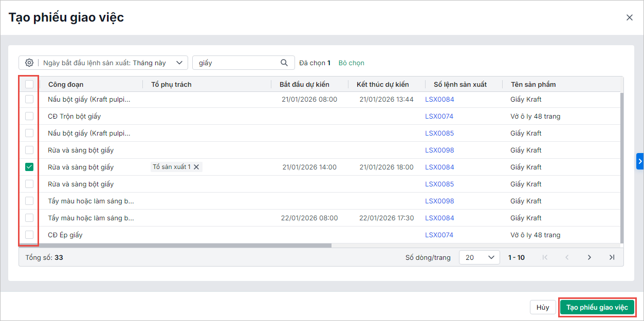The width and height of the screenshot is (644, 321).
Task: Click the 21/01/2026 13:44 end time cell
Action: tap(387, 99)
